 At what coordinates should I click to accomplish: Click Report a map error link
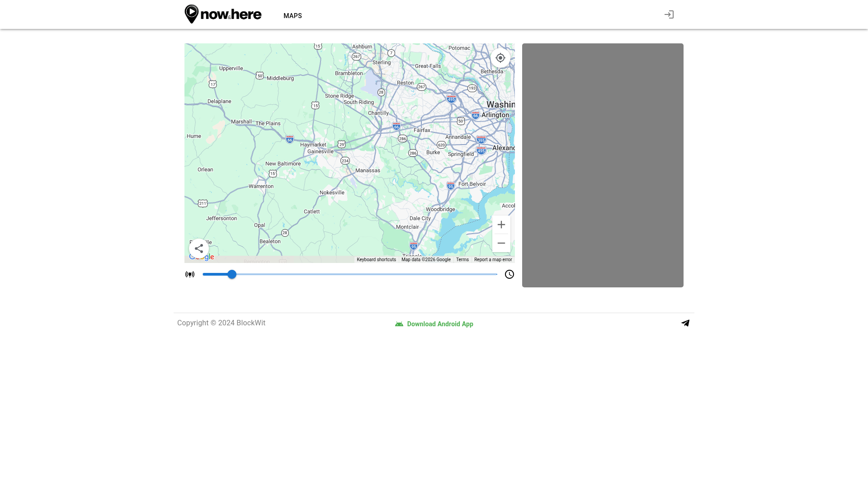pyautogui.click(x=493, y=260)
